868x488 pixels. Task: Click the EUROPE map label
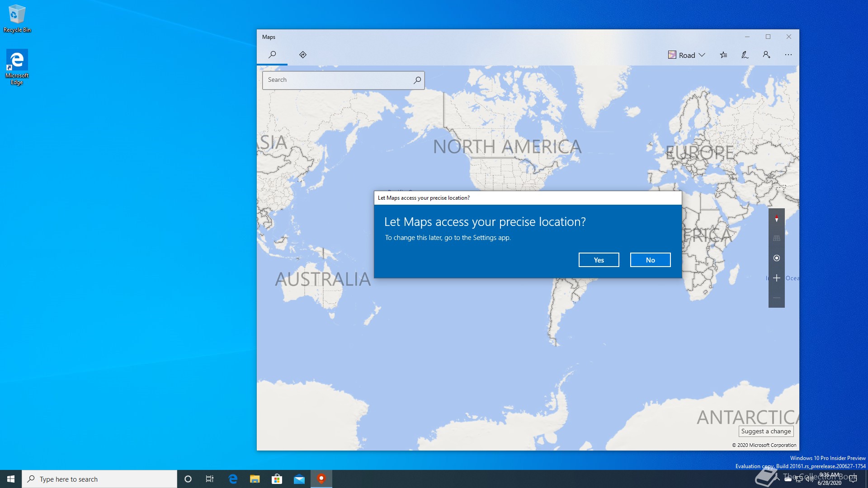tap(700, 153)
